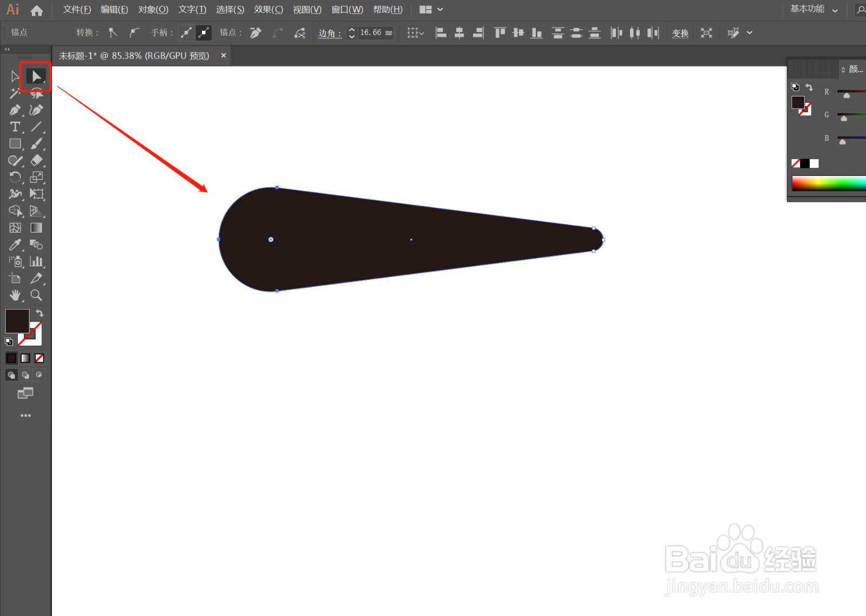
Task: Open the Window menu 窗口(W)
Action: (347, 10)
